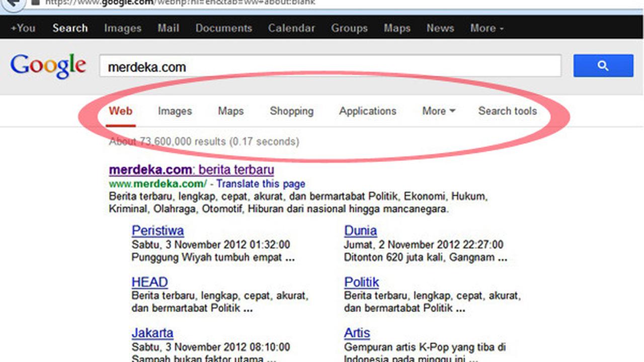
Task: Open the merdeka.com: berita terbaru result
Action: [192, 169]
